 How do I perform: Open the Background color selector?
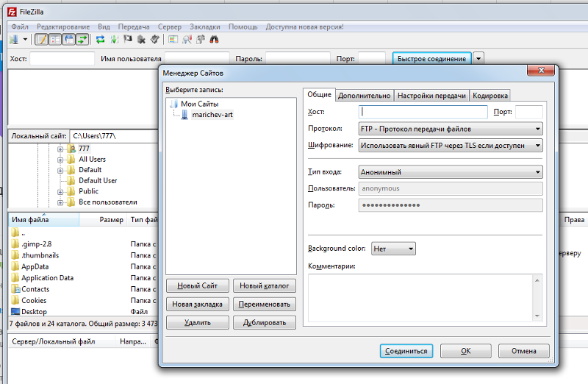(393, 249)
